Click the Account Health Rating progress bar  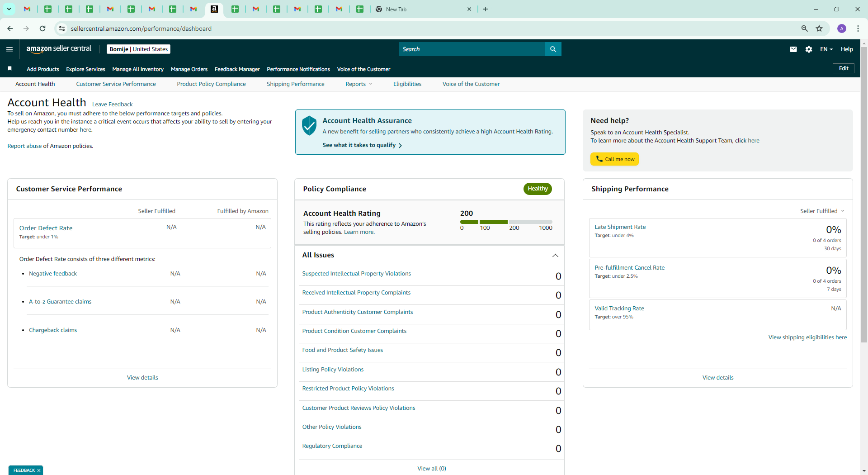(506, 222)
